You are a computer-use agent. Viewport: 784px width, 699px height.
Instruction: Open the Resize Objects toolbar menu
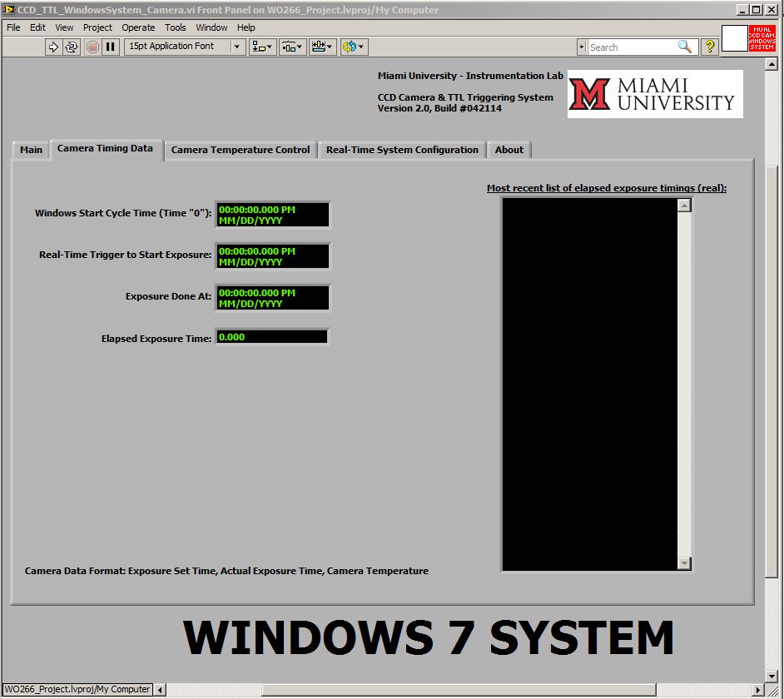322,47
